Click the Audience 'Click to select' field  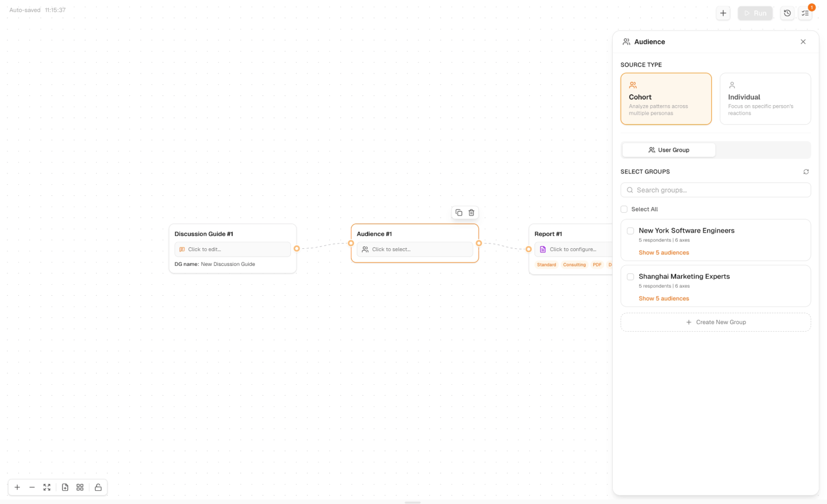(x=415, y=249)
